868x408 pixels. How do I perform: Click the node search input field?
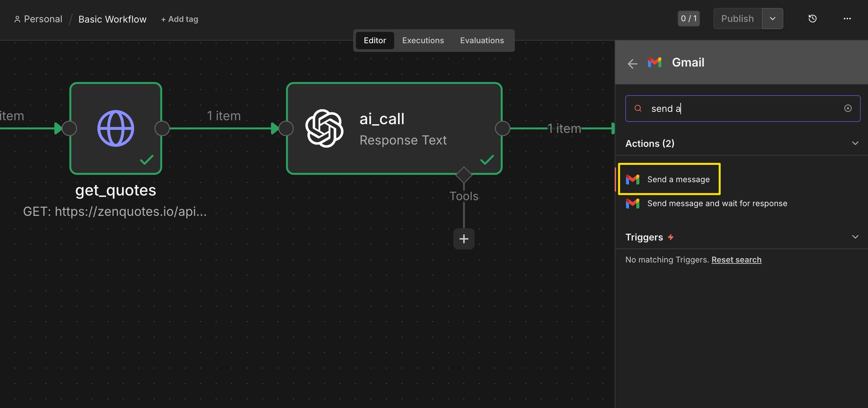click(x=743, y=108)
